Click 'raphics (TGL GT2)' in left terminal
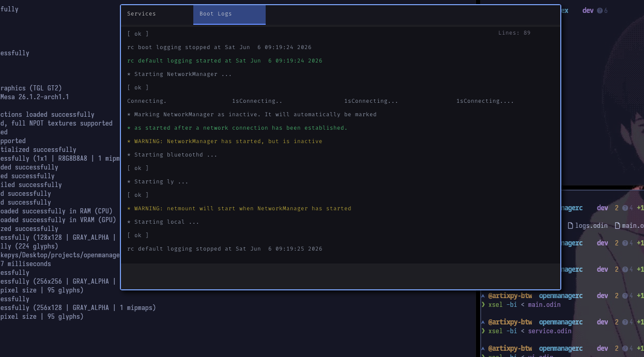This screenshot has width=644, height=357. (x=31, y=88)
